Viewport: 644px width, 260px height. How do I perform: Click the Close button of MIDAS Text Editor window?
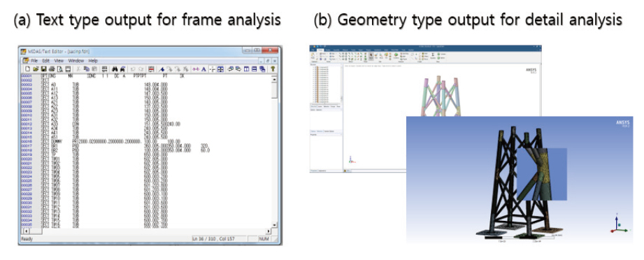click(270, 50)
